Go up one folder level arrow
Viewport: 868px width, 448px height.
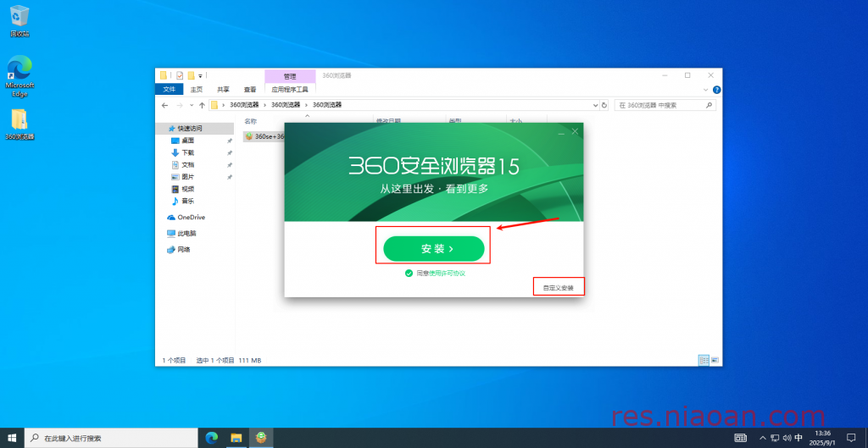(202, 105)
